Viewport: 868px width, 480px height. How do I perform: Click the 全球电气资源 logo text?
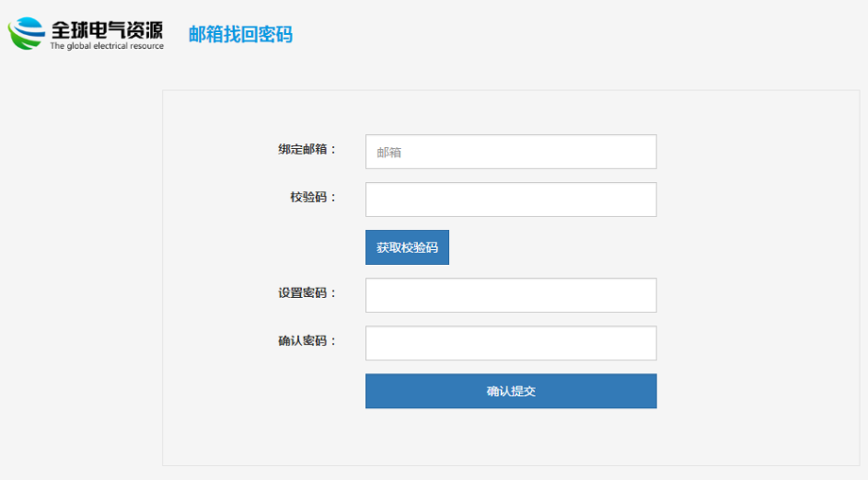point(108,30)
